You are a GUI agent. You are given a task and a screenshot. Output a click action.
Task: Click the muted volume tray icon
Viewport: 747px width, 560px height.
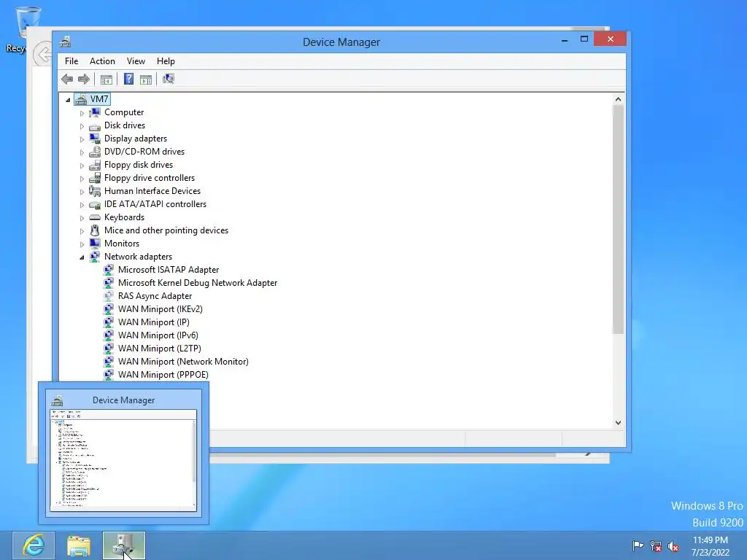tap(673, 545)
